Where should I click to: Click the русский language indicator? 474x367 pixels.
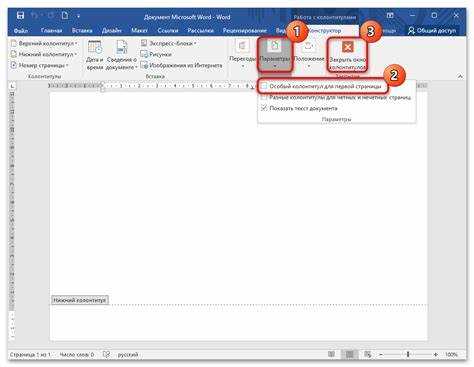tap(128, 355)
